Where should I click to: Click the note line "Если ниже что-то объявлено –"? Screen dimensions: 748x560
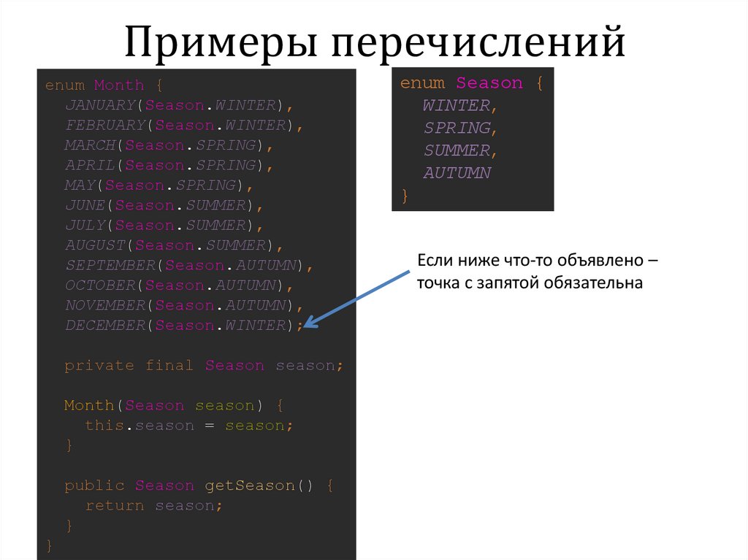click(x=538, y=261)
